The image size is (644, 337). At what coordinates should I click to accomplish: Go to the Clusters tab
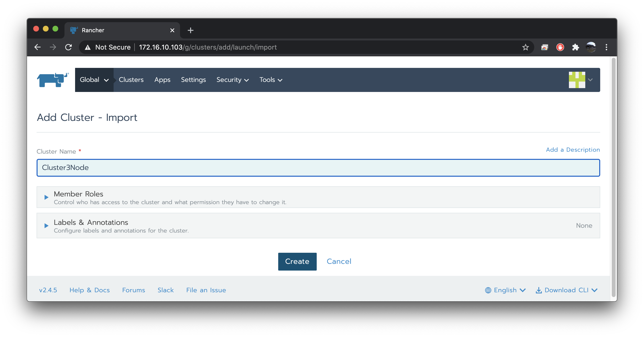131,80
